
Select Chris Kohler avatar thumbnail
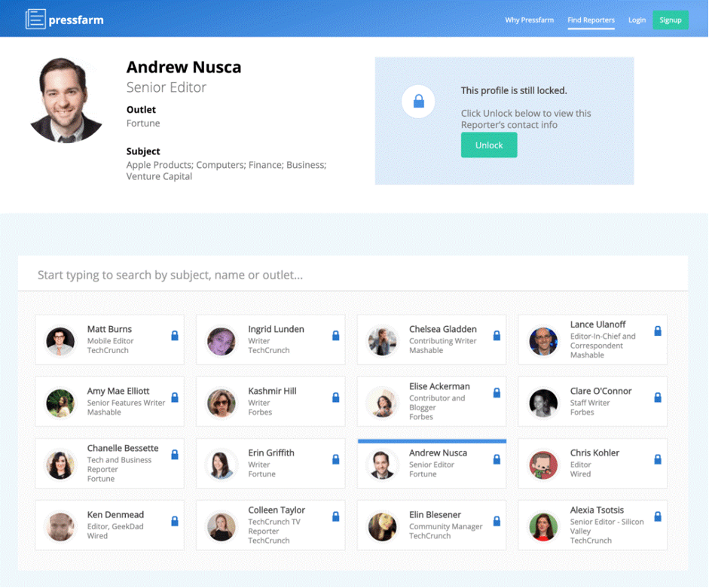(x=543, y=465)
